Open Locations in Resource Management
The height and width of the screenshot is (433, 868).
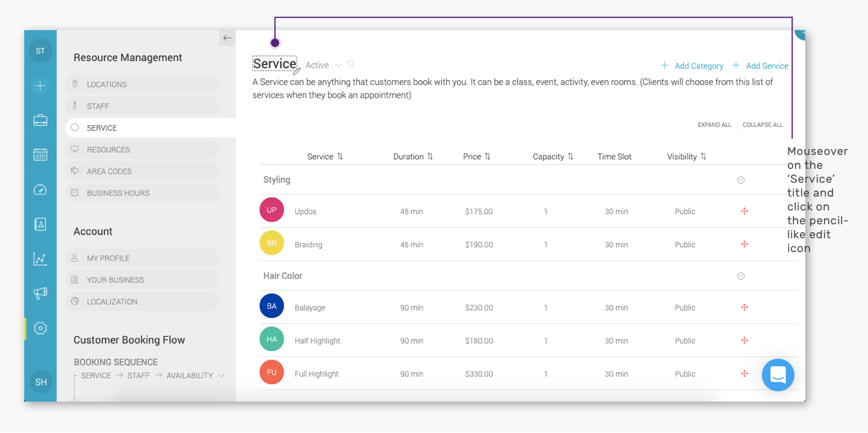tap(142, 84)
